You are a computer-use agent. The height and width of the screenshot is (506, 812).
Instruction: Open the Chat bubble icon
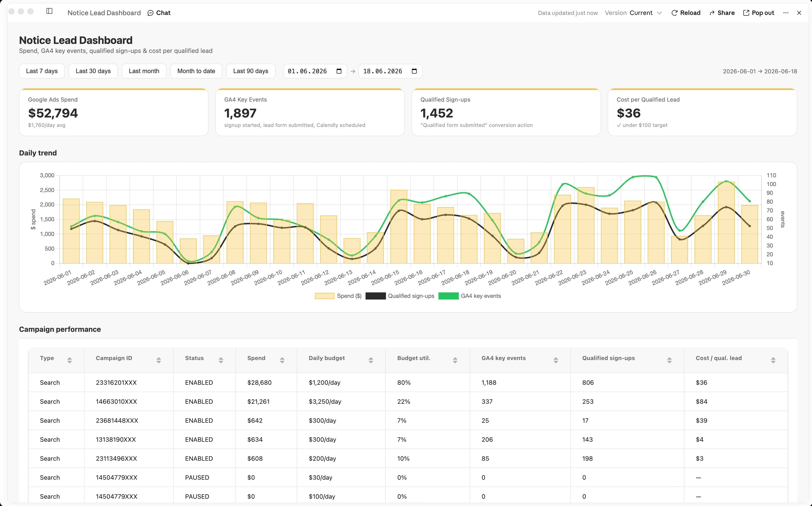click(150, 13)
